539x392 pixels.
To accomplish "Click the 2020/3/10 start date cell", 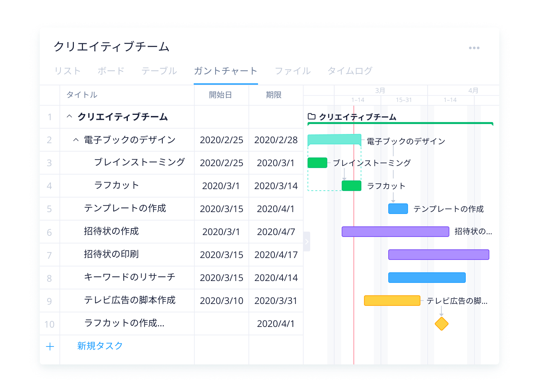I will pos(222,301).
